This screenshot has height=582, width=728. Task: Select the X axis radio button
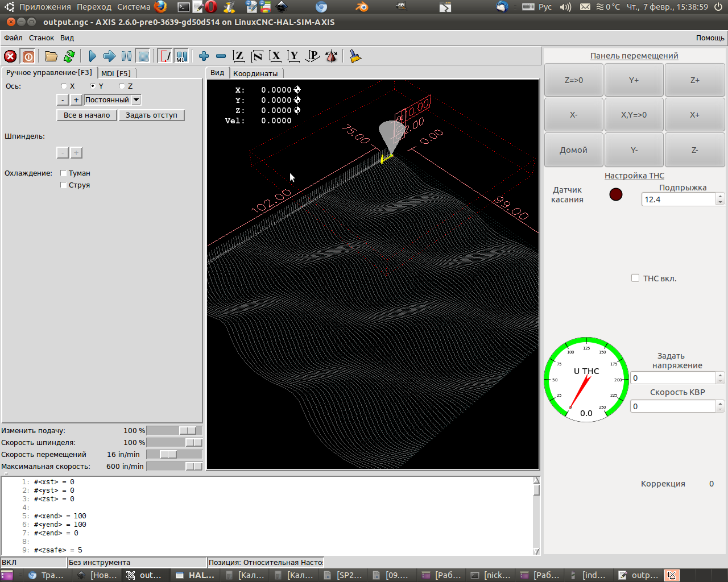(x=64, y=86)
